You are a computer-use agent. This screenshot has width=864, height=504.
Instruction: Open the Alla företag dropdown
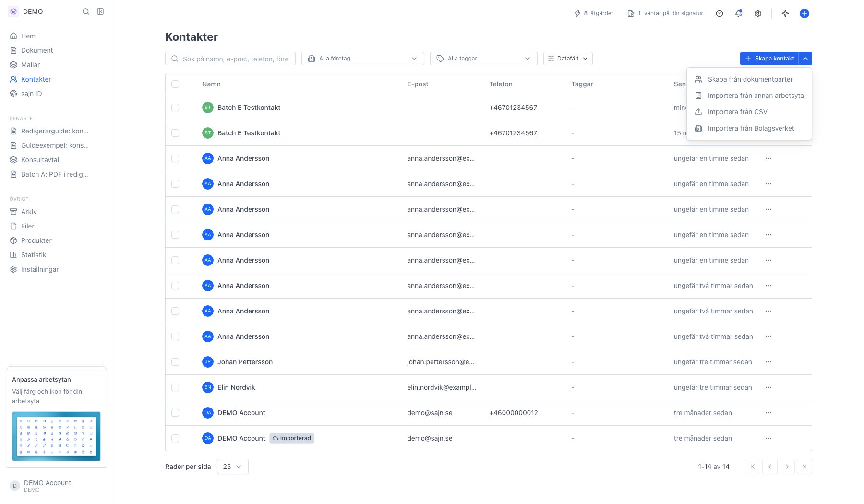click(x=363, y=59)
